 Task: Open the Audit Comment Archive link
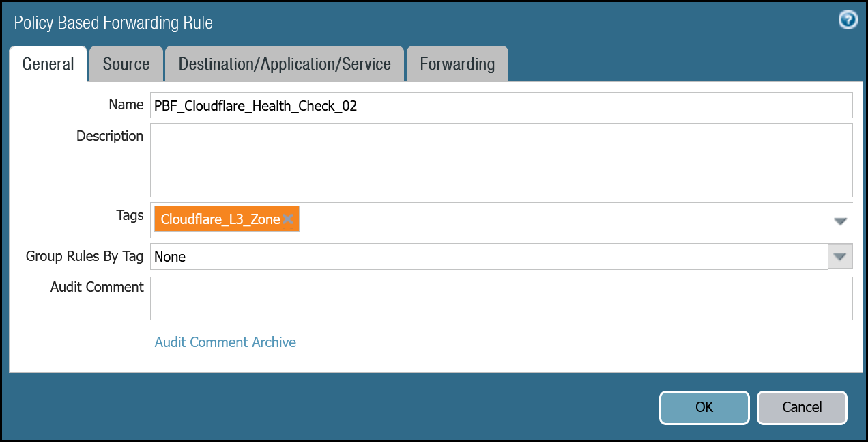(x=225, y=342)
